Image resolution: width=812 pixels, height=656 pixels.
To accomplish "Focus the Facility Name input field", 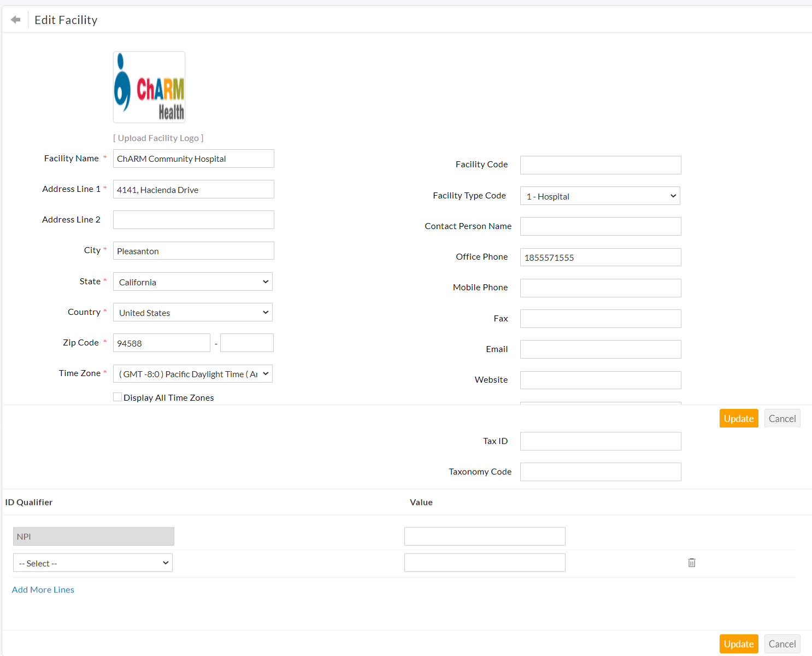I will coord(193,159).
